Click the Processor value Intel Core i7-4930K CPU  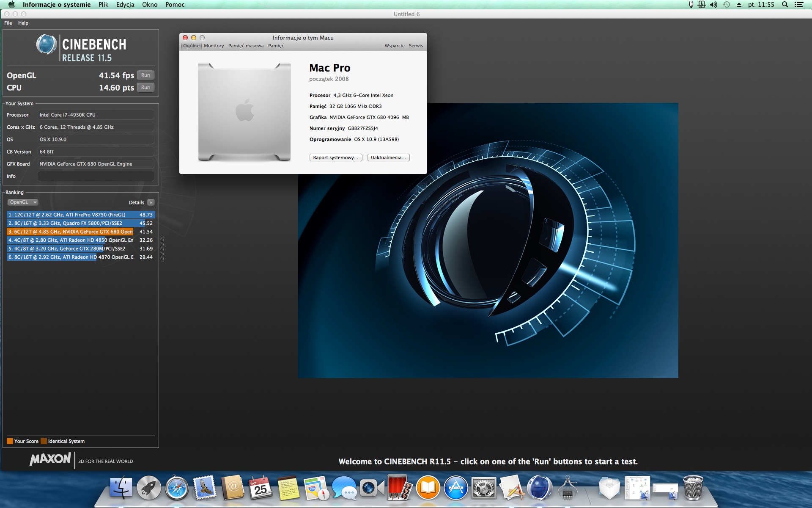(x=96, y=115)
